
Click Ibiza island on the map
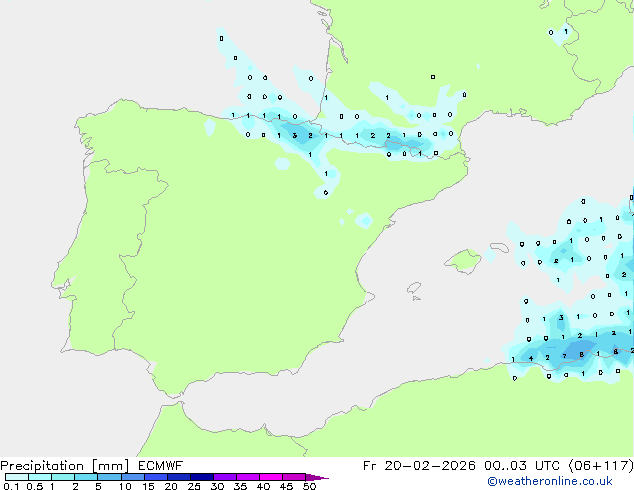point(414,288)
